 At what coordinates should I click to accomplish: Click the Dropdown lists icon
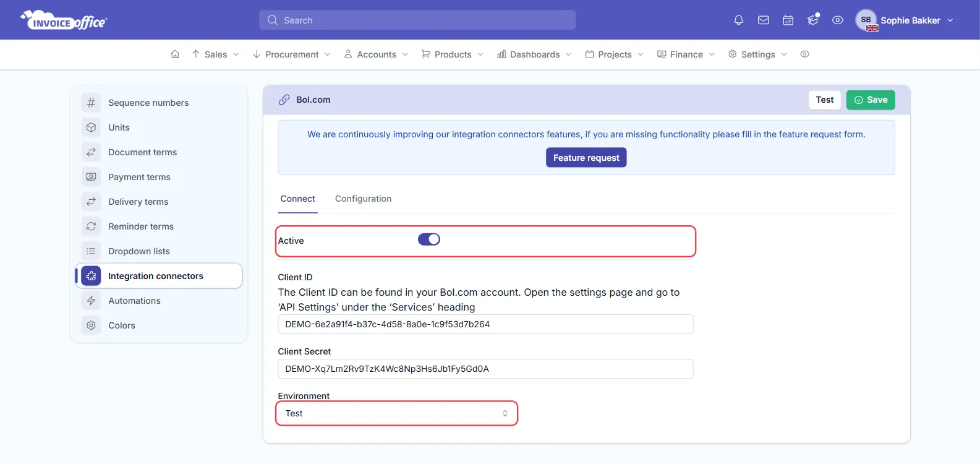[91, 251]
